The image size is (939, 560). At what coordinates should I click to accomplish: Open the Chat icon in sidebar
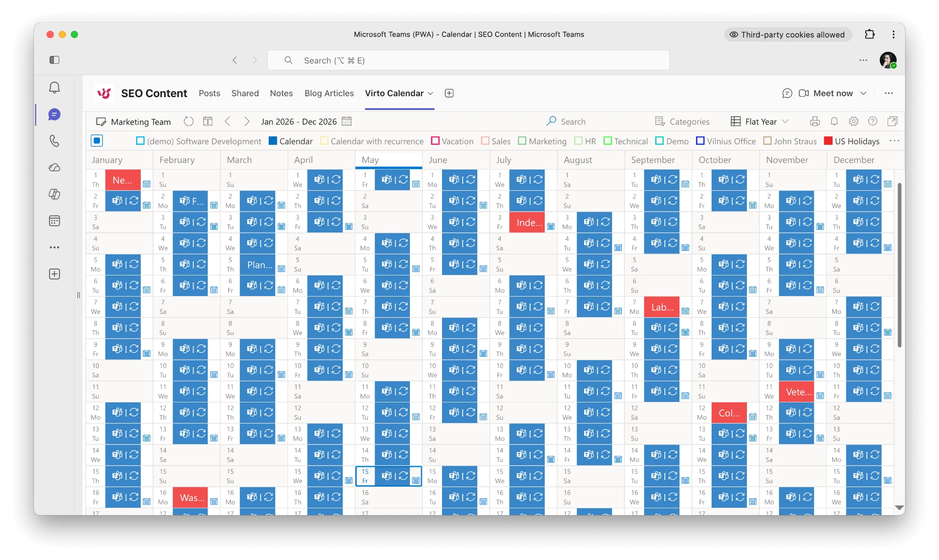point(55,115)
